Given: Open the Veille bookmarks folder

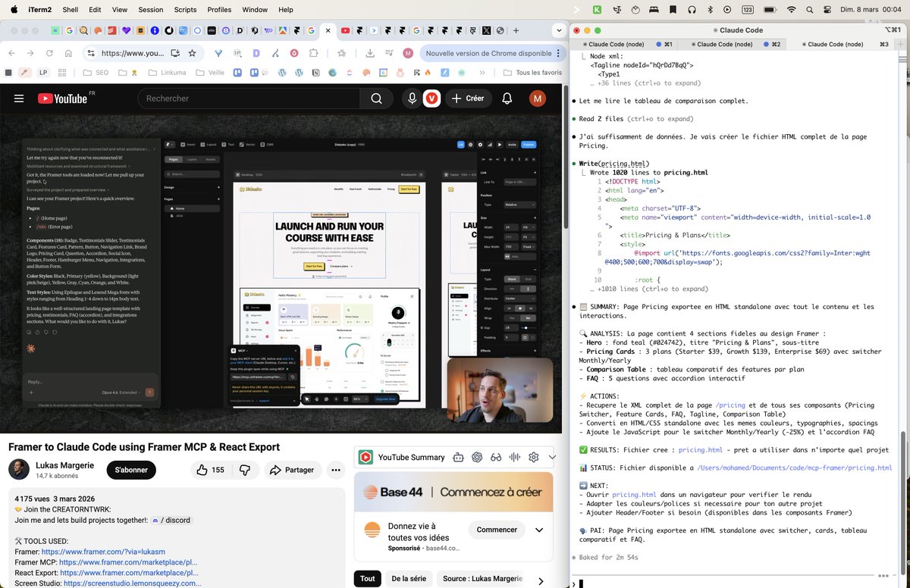Looking at the screenshot, I should tap(210, 73).
